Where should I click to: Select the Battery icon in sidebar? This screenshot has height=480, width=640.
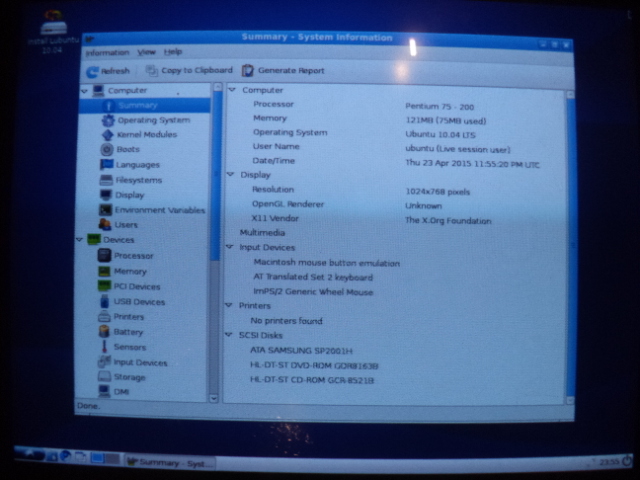tap(104, 332)
